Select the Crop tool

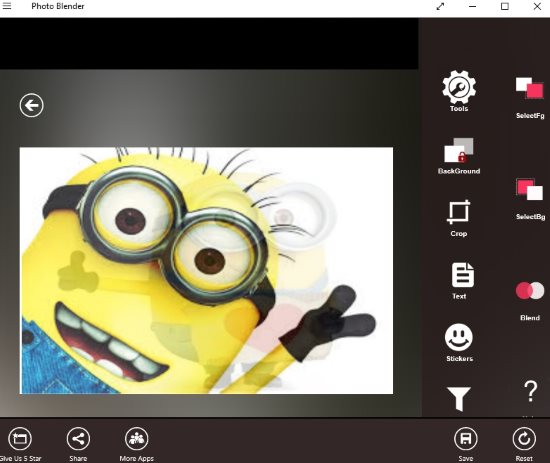(x=459, y=212)
